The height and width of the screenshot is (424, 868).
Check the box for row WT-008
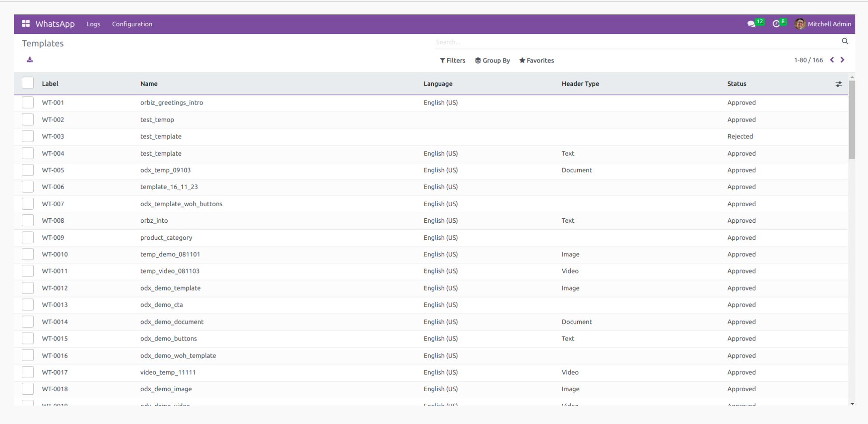tap(28, 221)
